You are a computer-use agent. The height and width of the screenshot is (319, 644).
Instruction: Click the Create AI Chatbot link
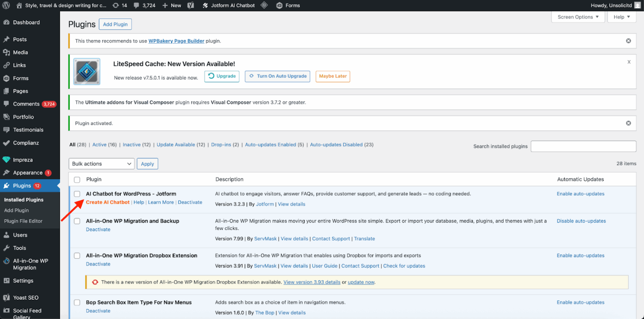[x=108, y=202]
